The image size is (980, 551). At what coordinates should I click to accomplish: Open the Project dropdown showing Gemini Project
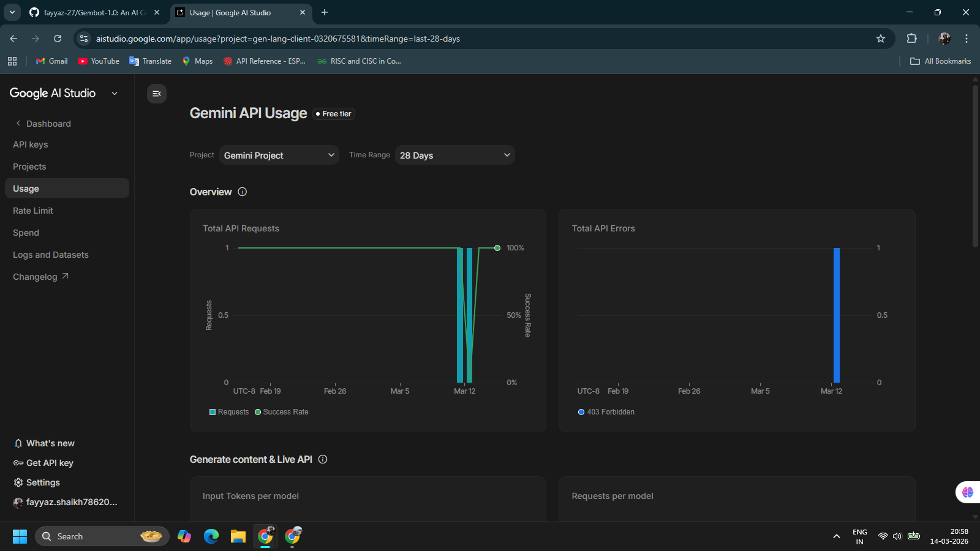point(279,155)
